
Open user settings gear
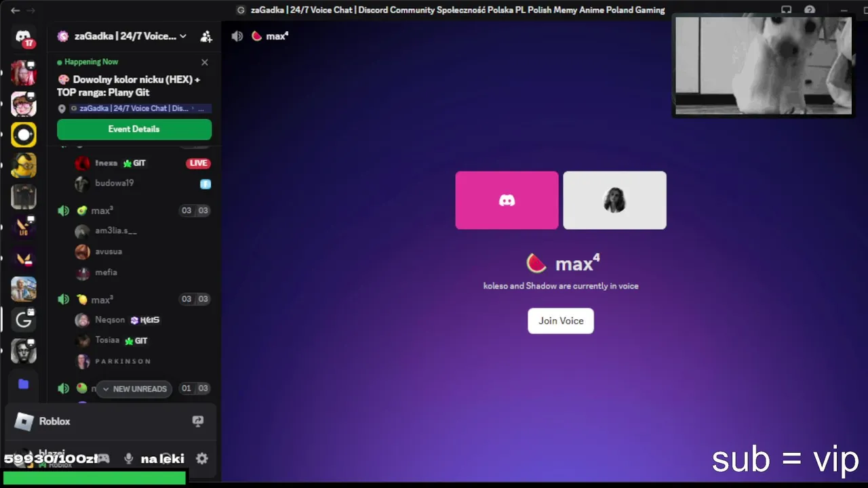pyautogui.click(x=201, y=458)
